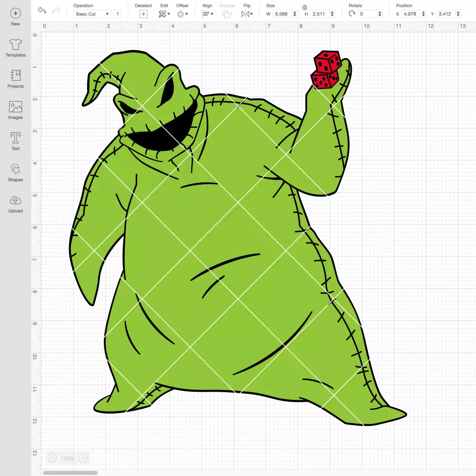Click the Rotate angle field

pyautogui.click(x=367, y=14)
